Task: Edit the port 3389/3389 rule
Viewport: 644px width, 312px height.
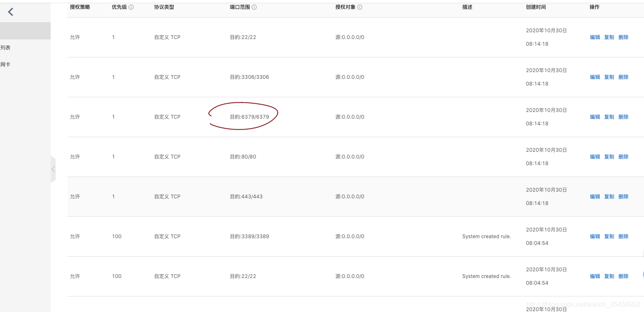Action: tap(595, 237)
